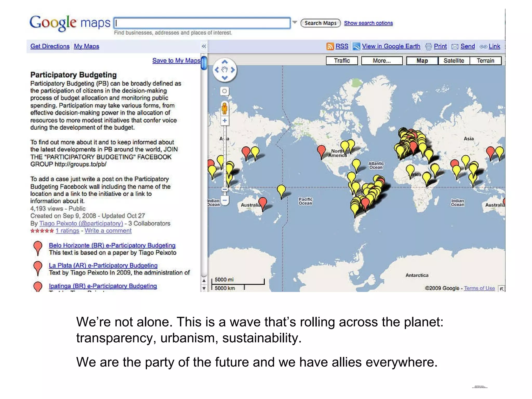The image size is (532, 399).
Task: Open the search box dropdown arrow
Action: click(295, 22)
